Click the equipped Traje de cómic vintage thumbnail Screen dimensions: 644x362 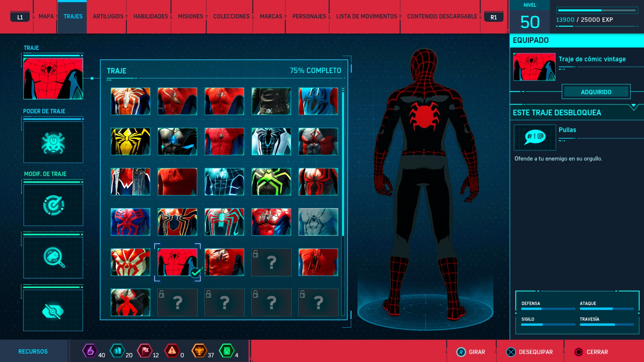pos(534,67)
